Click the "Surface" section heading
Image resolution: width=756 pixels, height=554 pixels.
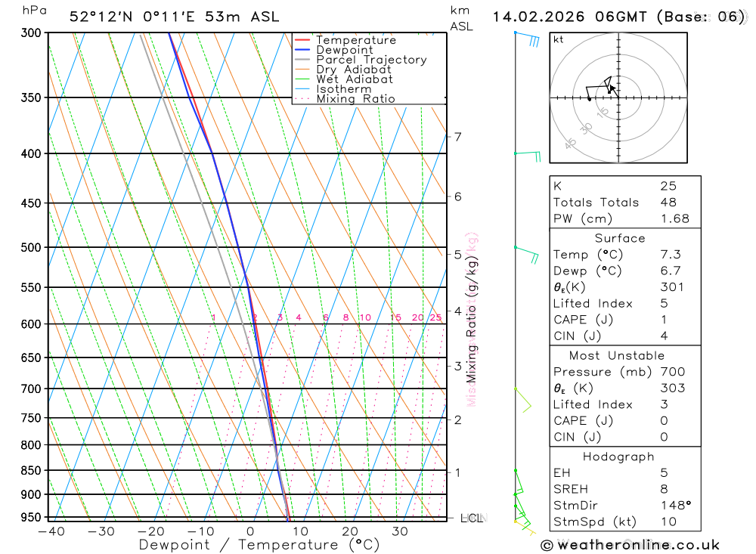pos(620,238)
